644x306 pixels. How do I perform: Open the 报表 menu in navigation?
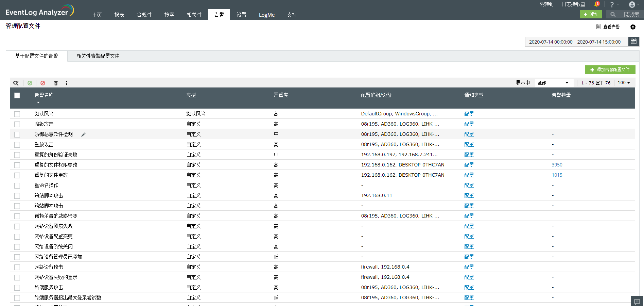click(119, 15)
